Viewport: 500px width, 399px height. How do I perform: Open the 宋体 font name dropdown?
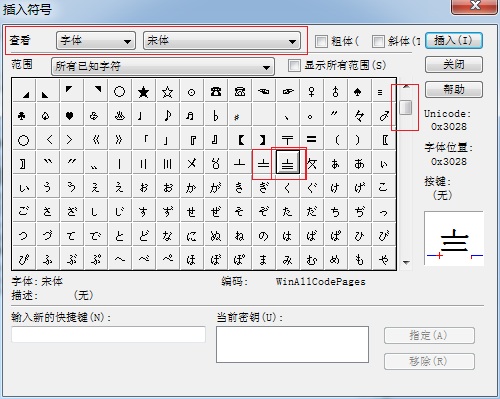222,41
